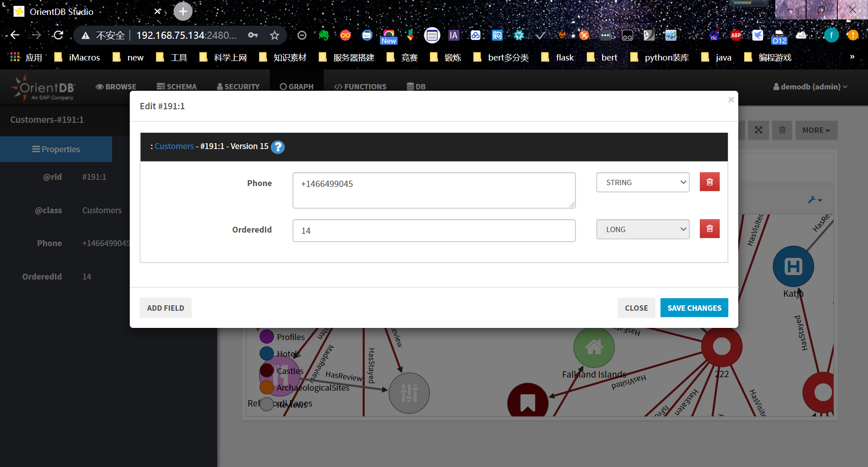Image resolution: width=868 pixels, height=467 pixels.
Task: Open the help question mark icon
Action: pyautogui.click(x=278, y=147)
